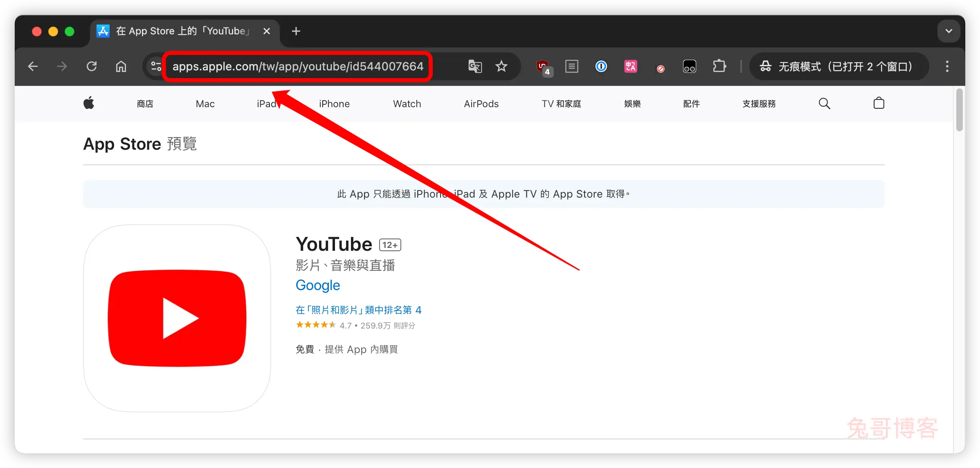Image resolution: width=980 pixels, height=468 pixels.
Task: Click the 12+ age rating badge
Action: pos(390,245)
